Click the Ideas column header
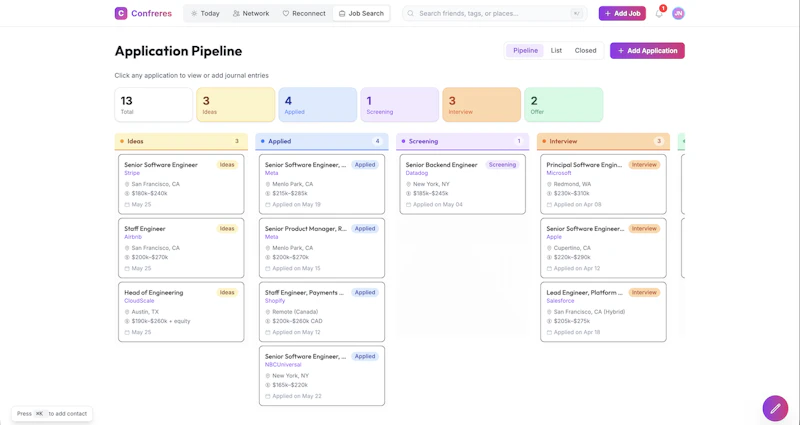800x425 pixels. (181, 141)
